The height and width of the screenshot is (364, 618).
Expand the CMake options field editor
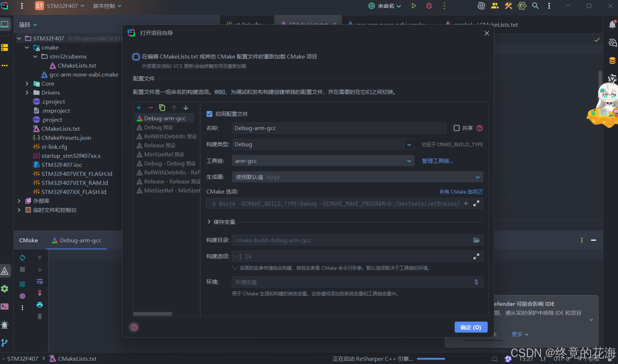click(476, 204)
